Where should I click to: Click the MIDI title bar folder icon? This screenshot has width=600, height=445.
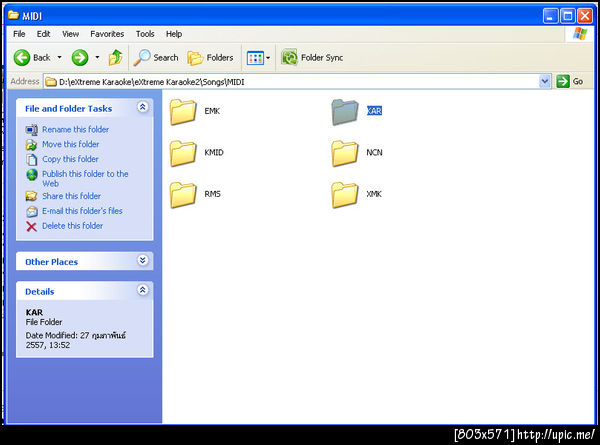point(13,15)
